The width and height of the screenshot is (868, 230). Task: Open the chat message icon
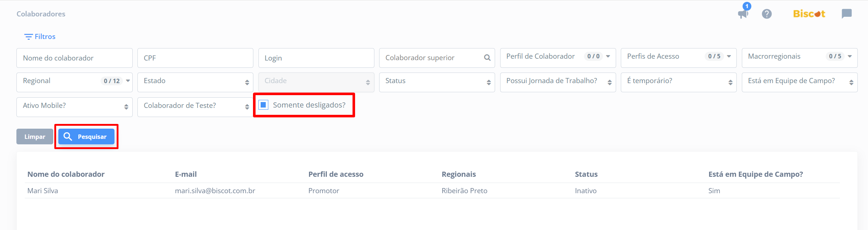click(x=846, y=14)
